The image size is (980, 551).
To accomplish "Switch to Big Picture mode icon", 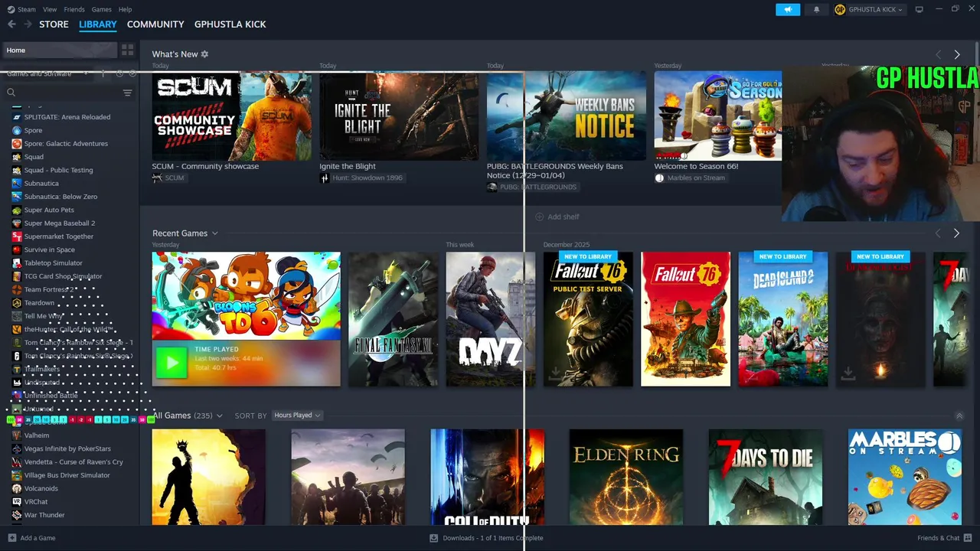I will point(920,9).
